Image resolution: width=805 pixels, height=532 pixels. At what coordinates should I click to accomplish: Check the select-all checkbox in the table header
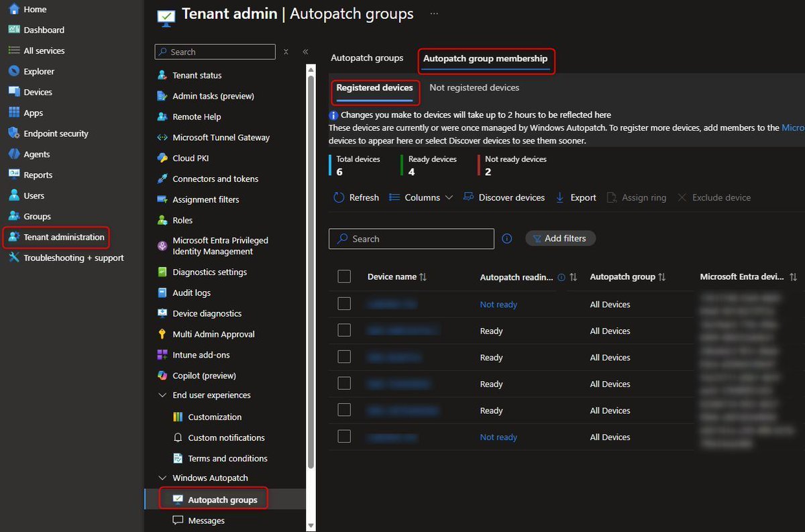point(344,276)
